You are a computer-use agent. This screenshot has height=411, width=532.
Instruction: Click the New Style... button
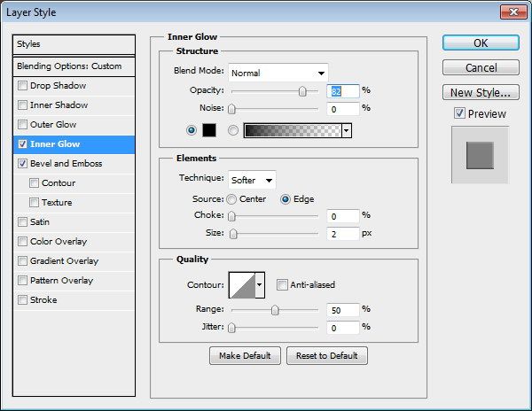(481, 92)
